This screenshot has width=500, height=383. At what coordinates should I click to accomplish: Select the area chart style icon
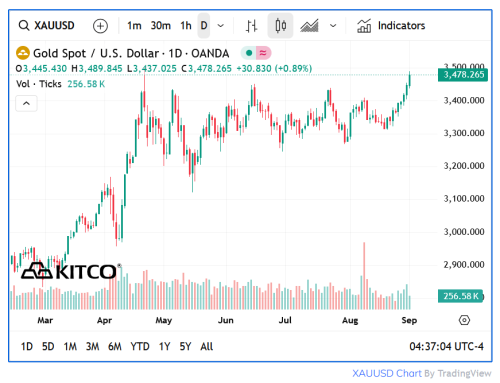coord(309,26)
